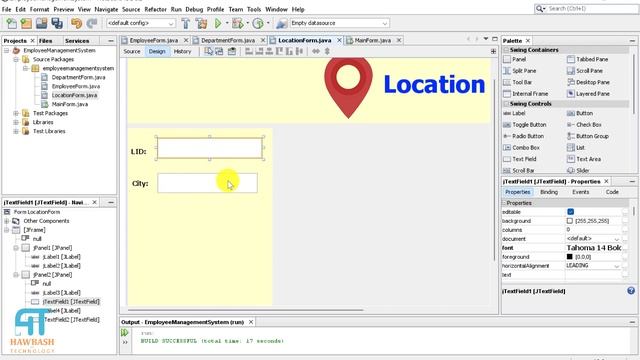Select jPanel2 in the Navigator
640x360 pixels.
coord(52,275)
